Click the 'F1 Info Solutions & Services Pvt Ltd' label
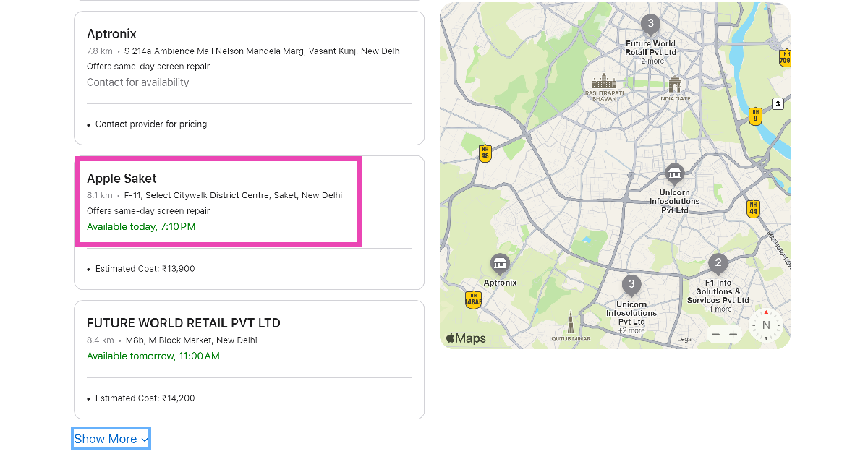Viewport: 868px width, 454px height. pyautogui.click(x=718, y=291)
